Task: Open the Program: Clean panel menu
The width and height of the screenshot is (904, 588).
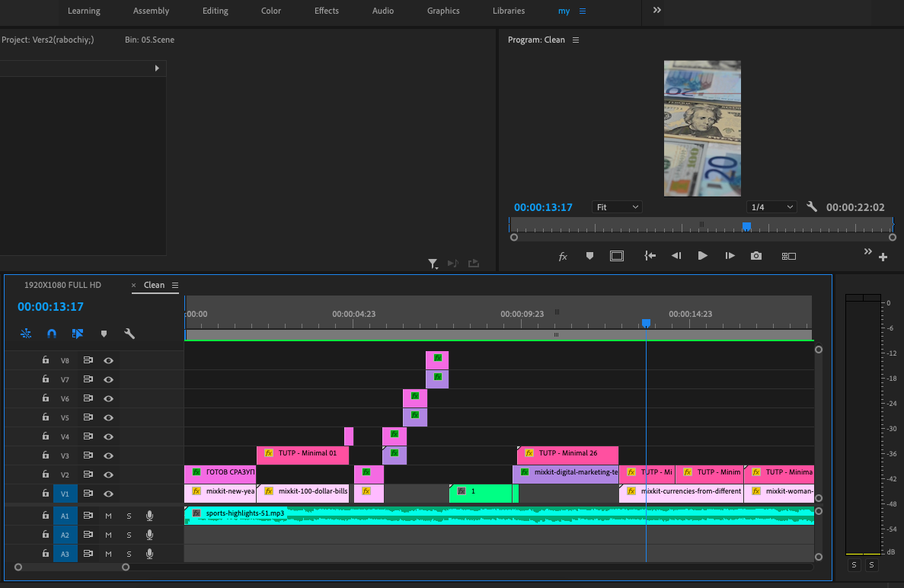Action: tap(576, 40)
